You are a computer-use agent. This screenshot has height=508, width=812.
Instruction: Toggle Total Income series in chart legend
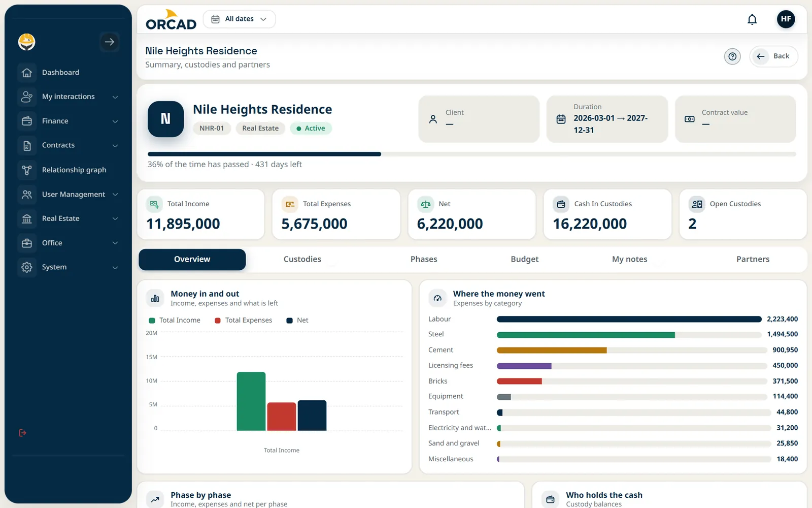(174, 321)
